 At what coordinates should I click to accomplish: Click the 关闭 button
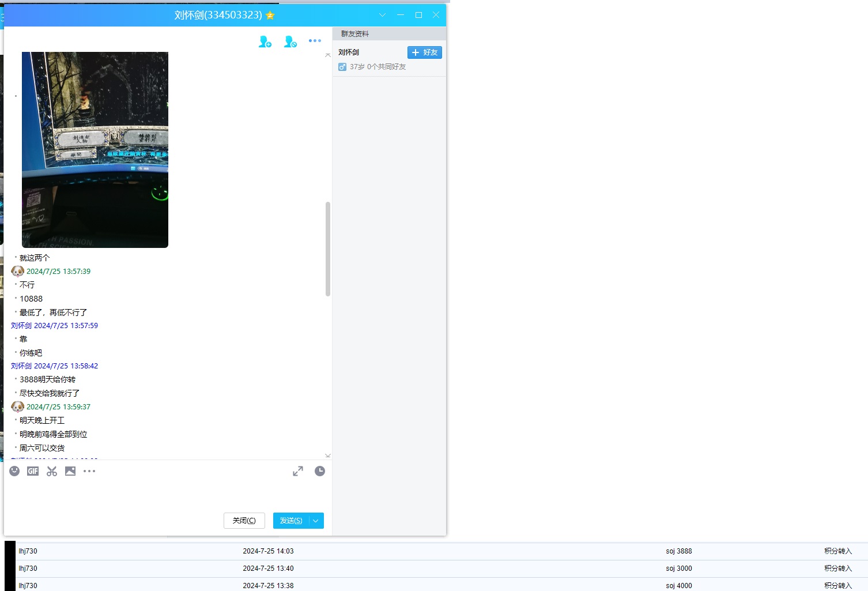pyautogui.click(x=244, y=521)
